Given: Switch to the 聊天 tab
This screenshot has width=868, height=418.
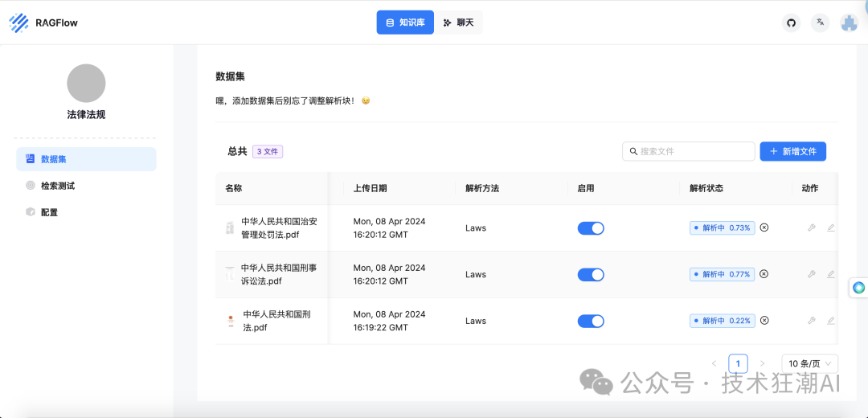Looking at the screenshot, I should click(459, 23).
